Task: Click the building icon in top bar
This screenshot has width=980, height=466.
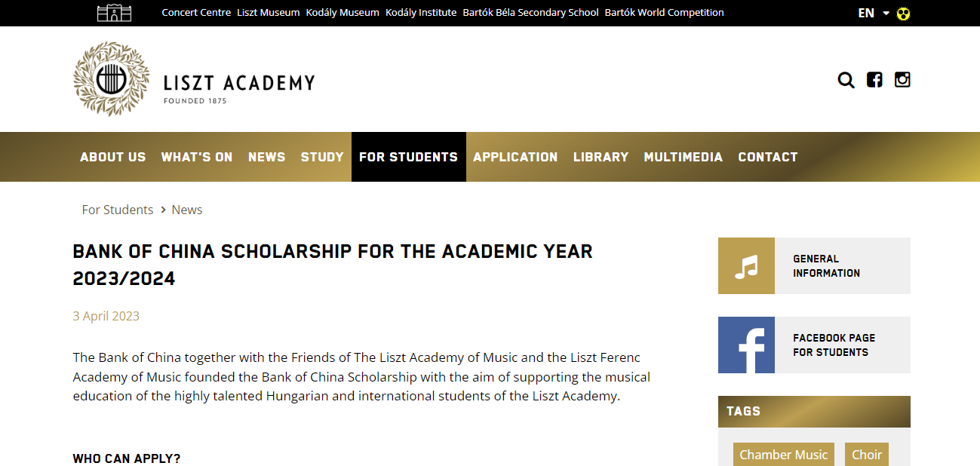Action: [114, 13]
